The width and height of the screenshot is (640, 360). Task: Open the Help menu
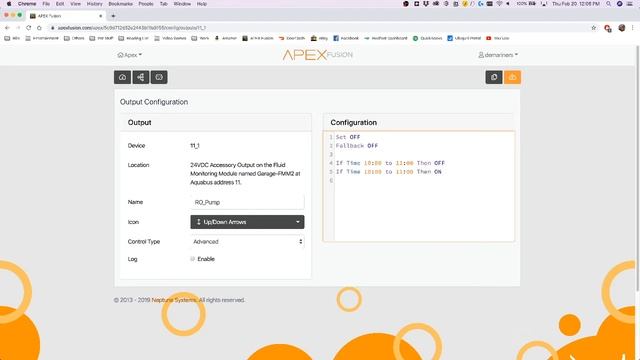tap(202, 4)
